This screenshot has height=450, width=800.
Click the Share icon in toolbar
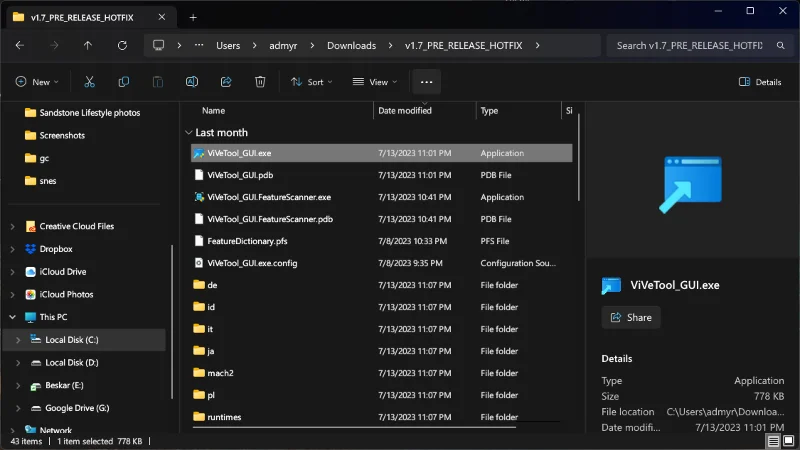(x=226, y=82)
